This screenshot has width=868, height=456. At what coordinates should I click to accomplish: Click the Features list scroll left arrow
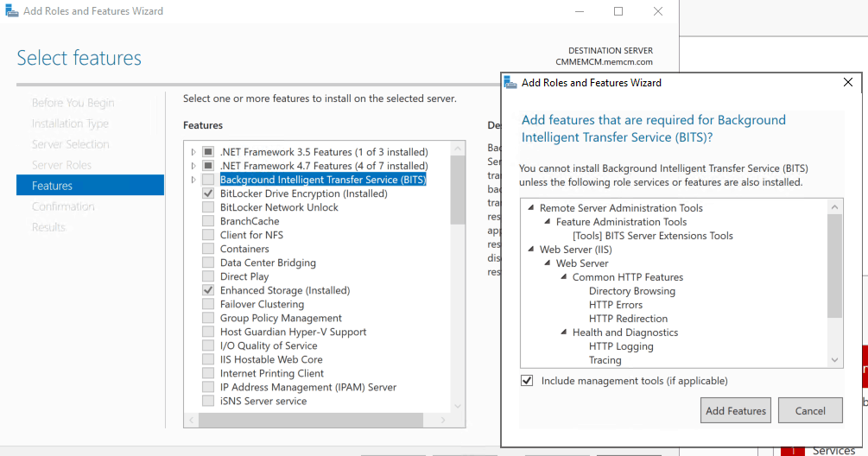click(x=192, y=420)
